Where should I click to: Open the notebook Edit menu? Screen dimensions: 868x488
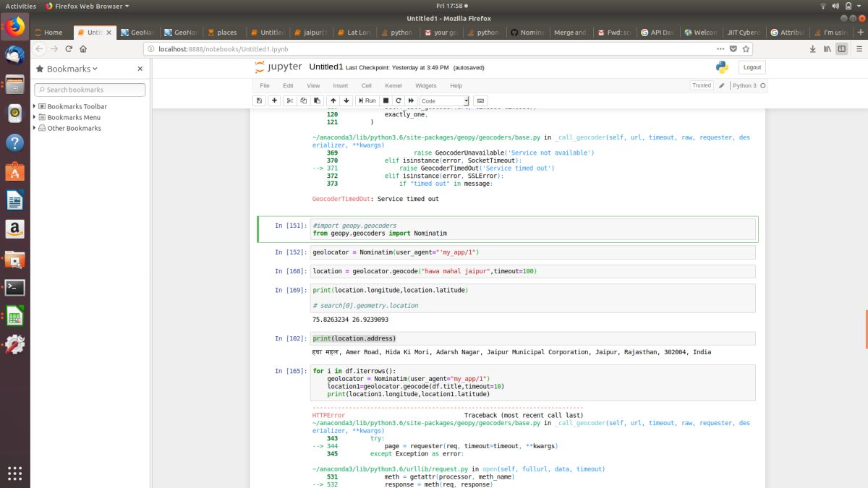(288, 85)
